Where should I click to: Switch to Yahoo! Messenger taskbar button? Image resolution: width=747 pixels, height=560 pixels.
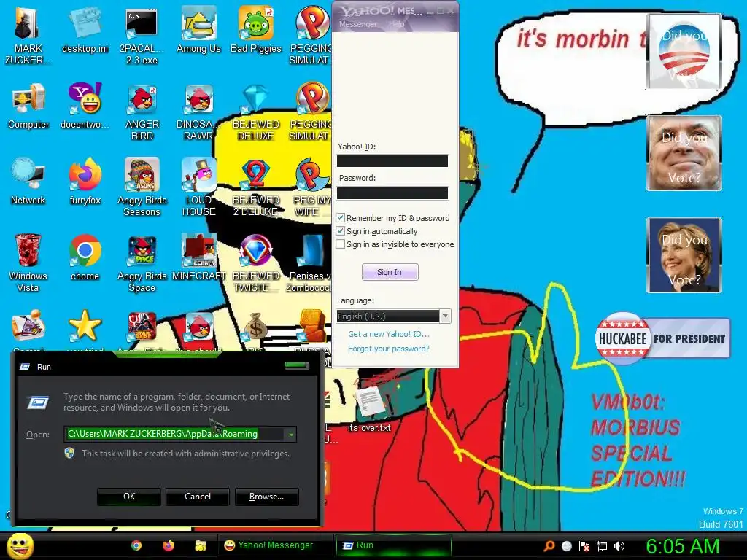(x=275, y=545)
